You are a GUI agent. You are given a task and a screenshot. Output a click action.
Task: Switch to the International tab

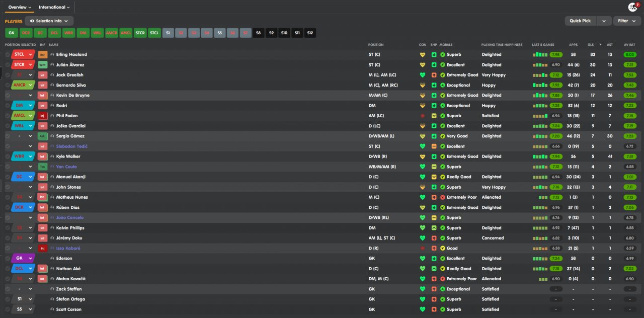(x=54, y=8)
